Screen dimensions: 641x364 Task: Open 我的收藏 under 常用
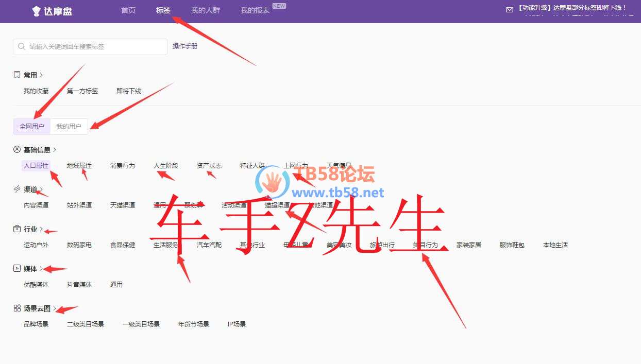point(36,91)
